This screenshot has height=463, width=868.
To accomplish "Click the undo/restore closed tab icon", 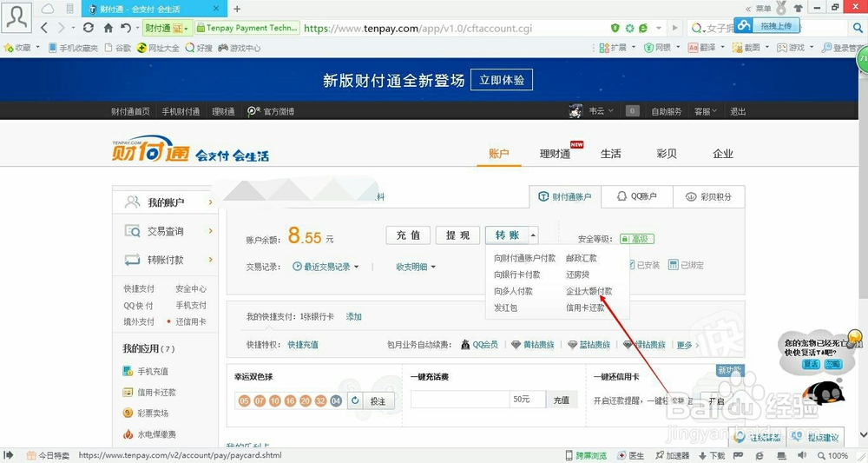I will click(x=126, y=28).
